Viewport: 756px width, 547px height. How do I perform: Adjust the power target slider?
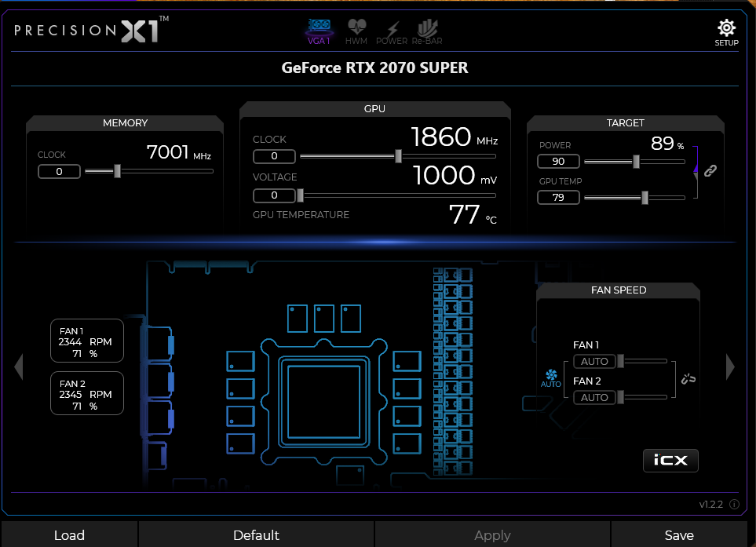pyautogui.click(x=636, y=162)
